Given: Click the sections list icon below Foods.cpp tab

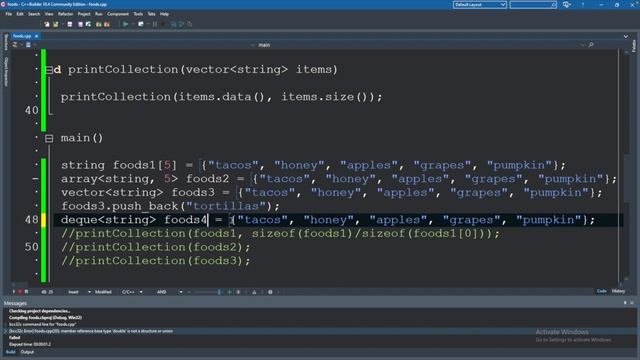Looking at the screenshot, I should (28, 45).
